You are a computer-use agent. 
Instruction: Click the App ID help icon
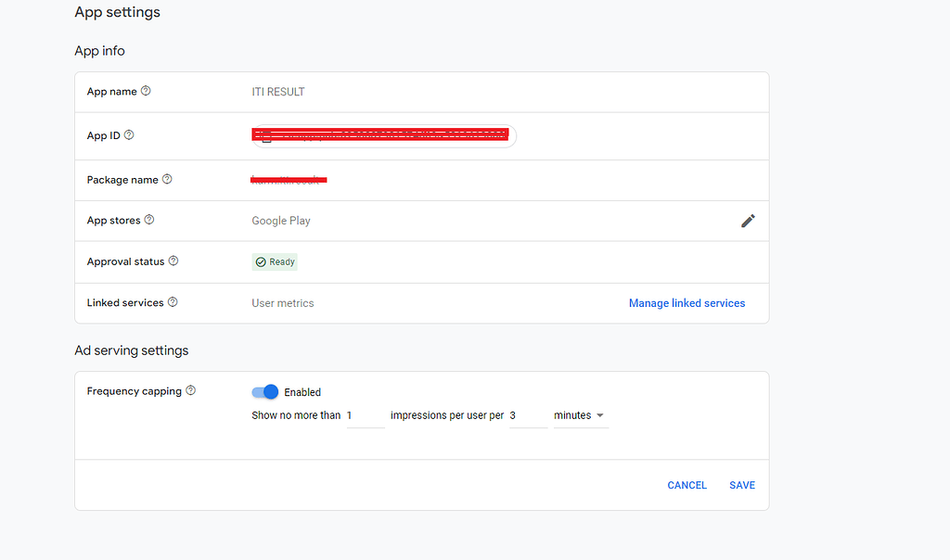130,135
